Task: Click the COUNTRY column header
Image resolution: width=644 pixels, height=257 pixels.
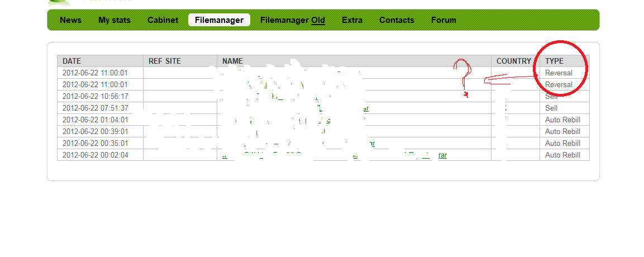Action: (513, 61)
